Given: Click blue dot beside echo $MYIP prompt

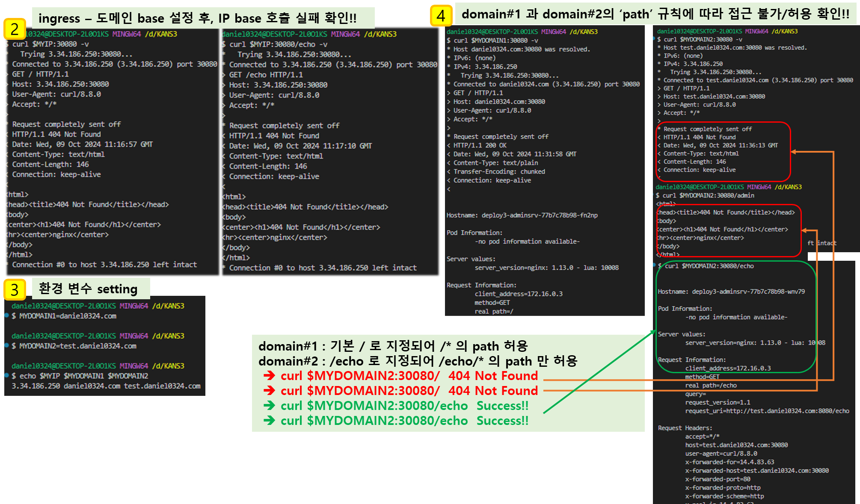Looking at the screenshot, I should [7, 375].
